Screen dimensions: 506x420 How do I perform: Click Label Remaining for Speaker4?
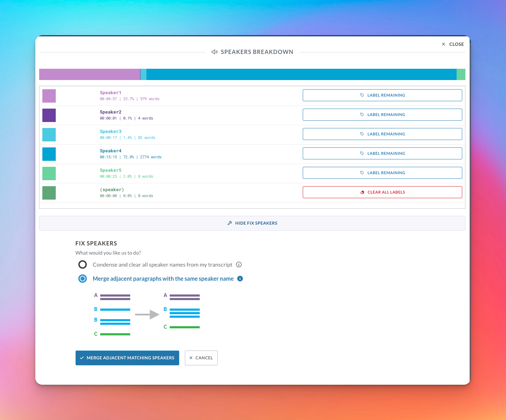(382, 153)
